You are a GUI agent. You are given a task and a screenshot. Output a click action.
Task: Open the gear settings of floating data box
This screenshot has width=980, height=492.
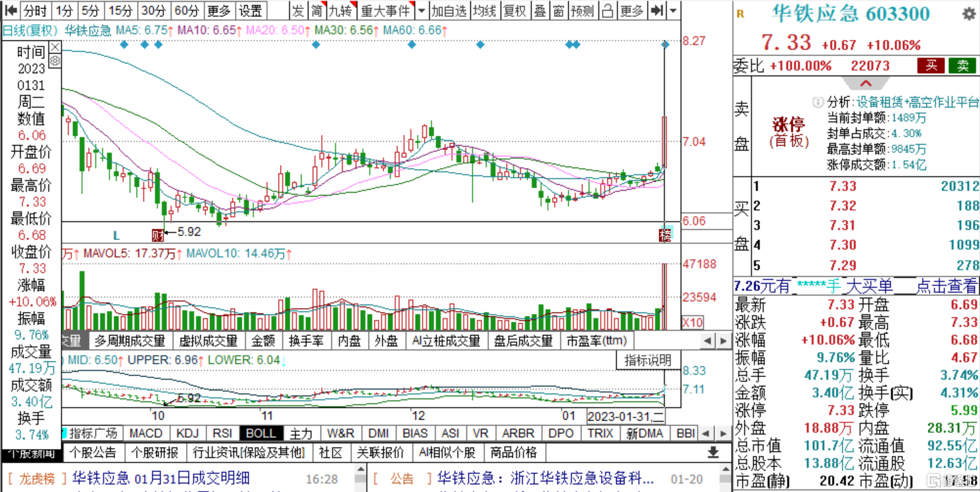(x=55, y=61)
